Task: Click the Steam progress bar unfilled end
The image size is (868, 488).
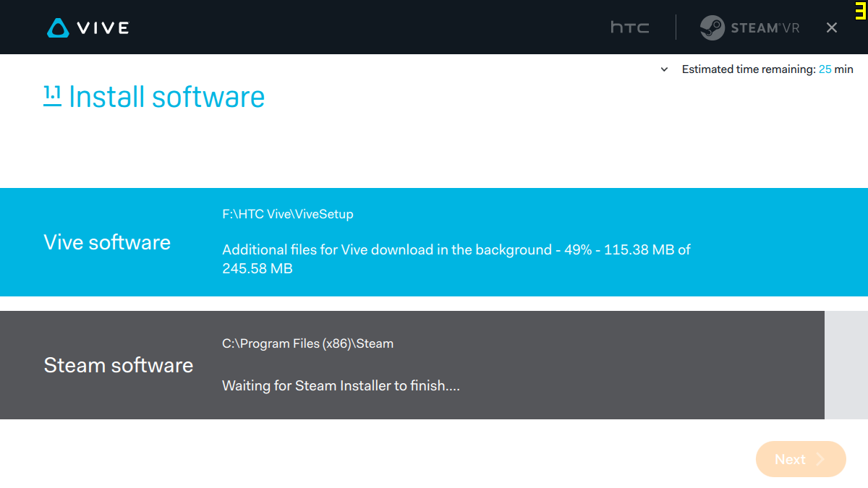Action: [846, 365]
